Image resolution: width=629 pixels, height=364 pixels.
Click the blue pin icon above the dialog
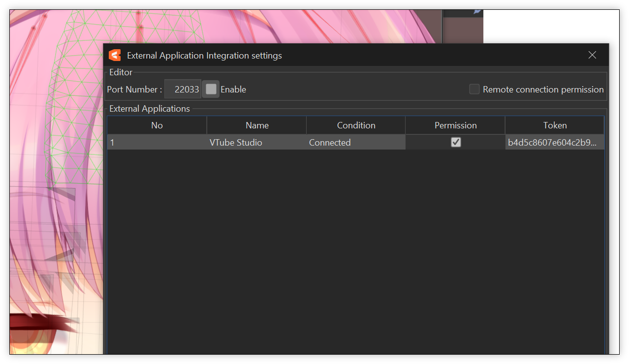coord(477,11)
